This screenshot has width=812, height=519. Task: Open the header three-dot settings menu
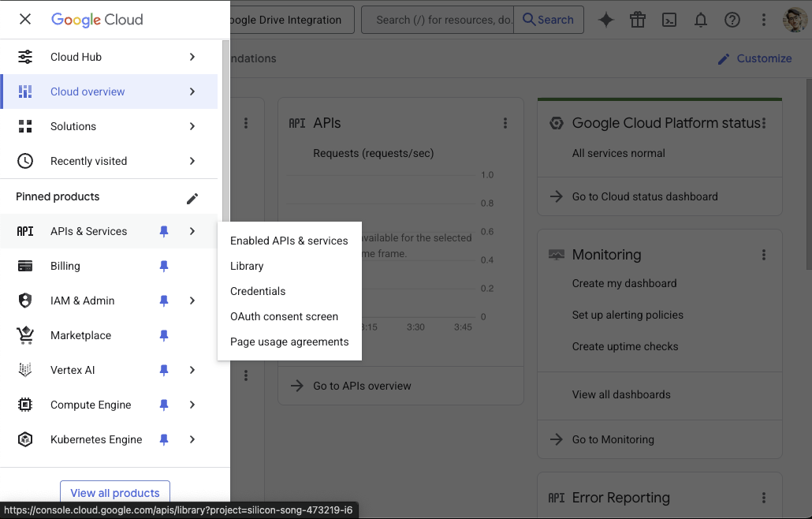764,20
